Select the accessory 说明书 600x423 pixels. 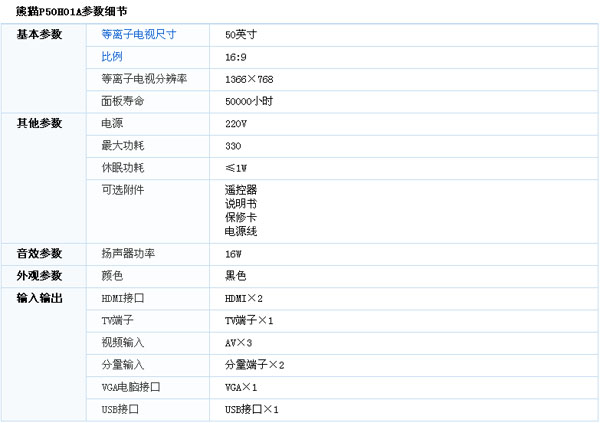click(241, 204)
